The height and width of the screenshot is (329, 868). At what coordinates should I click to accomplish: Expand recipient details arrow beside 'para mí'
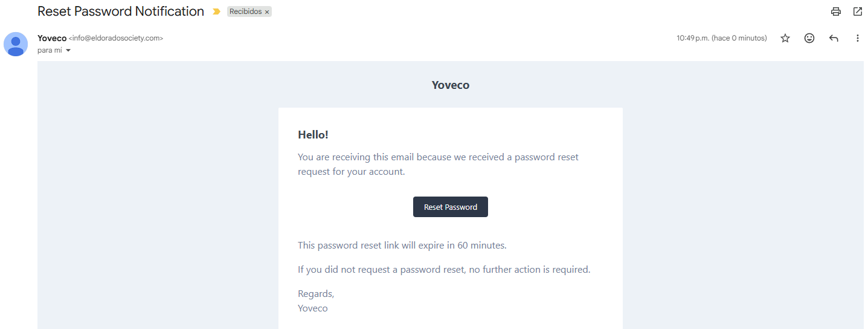pyautogui.click(x=68, y=50)
